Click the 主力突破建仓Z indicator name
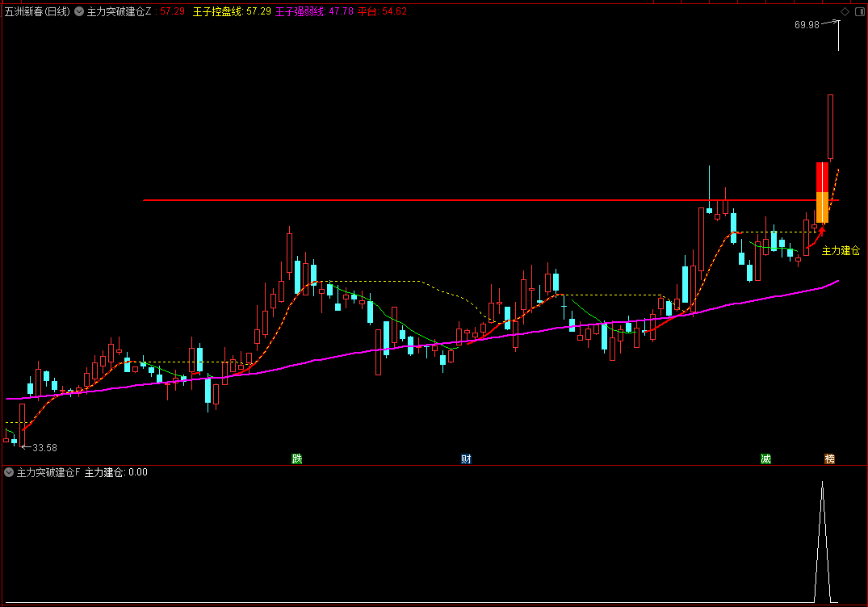The image size is (868, 607). click(x=119, y=12)
